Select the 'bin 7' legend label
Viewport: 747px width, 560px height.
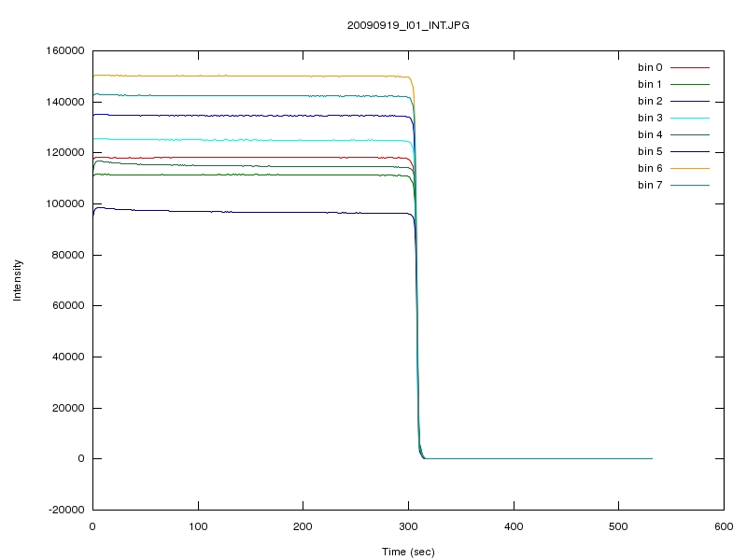point(650,185)
